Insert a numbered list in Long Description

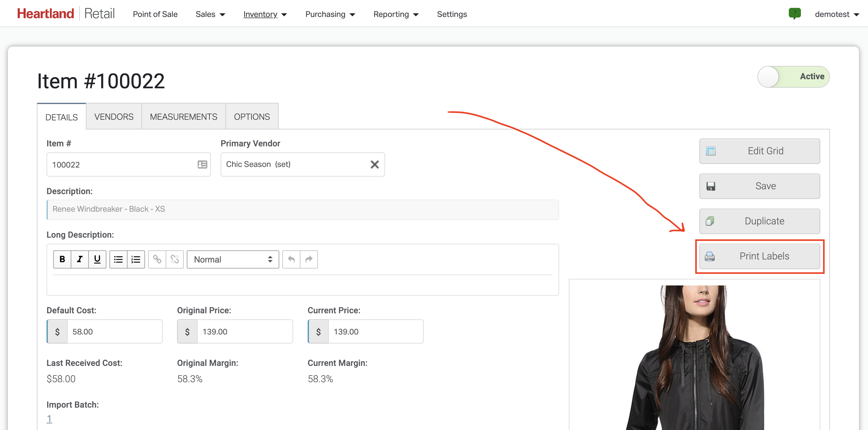coord(136,259)
